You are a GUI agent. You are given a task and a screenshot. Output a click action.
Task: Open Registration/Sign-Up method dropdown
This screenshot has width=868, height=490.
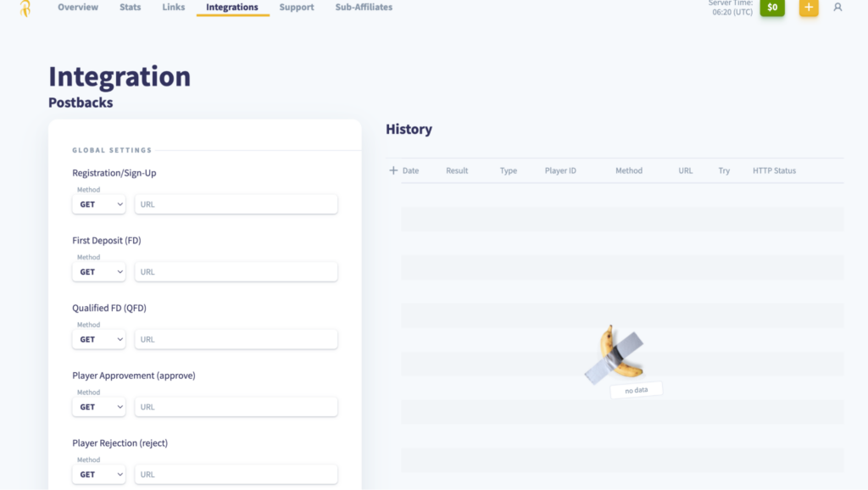[98, 204]
